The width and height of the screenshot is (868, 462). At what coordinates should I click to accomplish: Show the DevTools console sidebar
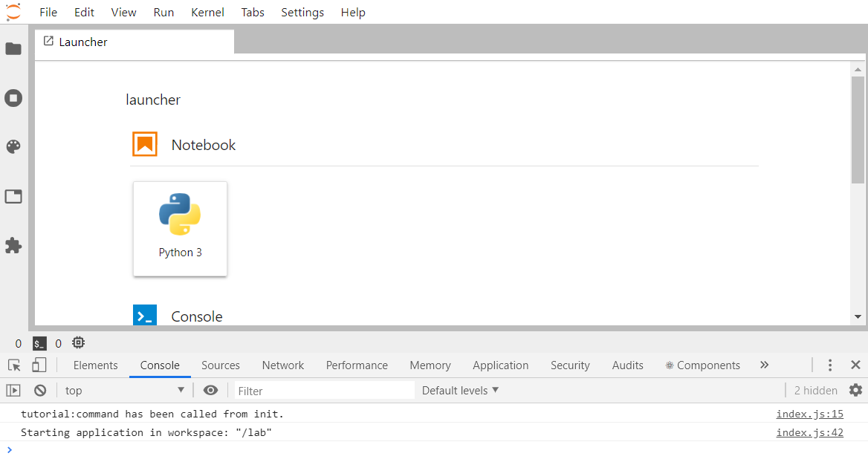click(13, 391)
